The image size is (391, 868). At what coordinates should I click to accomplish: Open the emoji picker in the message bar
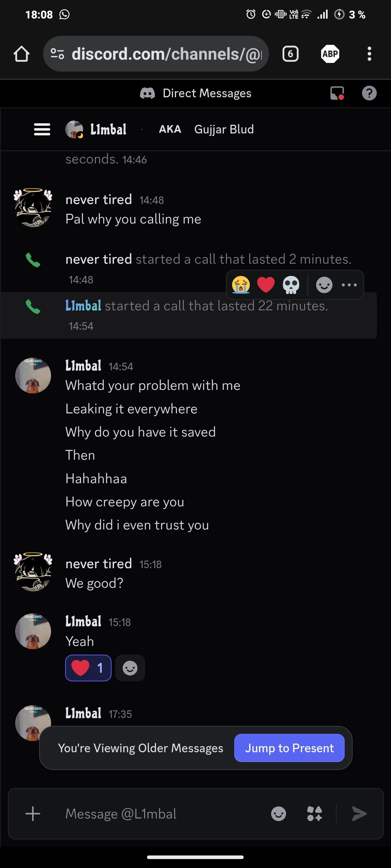point(278,814)
